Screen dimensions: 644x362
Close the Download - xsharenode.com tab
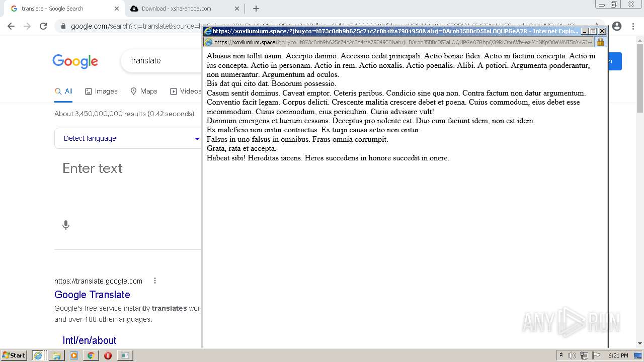[x=237, y=9]
